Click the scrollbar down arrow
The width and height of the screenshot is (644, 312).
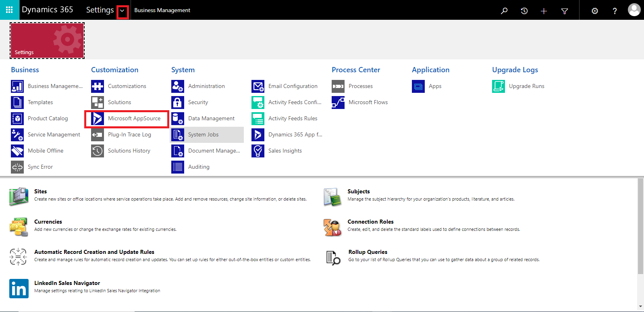[x=641, y=307]
